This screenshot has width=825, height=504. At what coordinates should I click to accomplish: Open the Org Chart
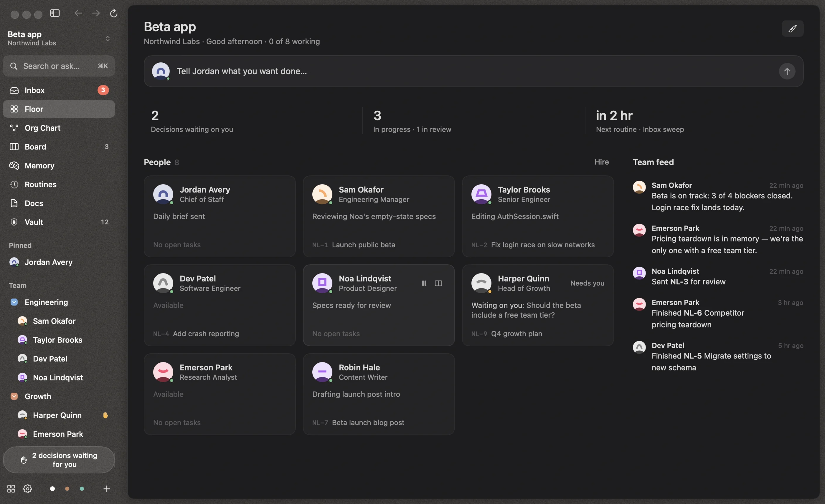coord(59,128)
